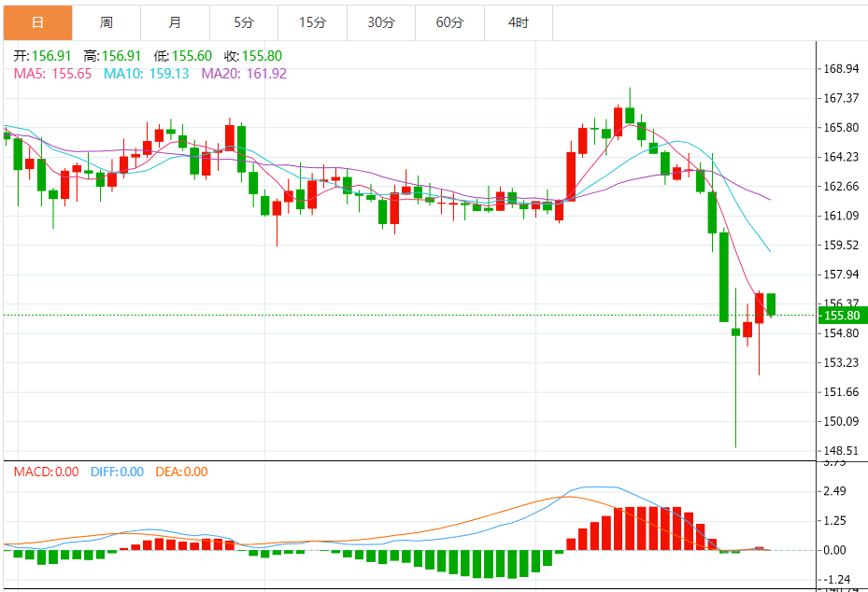Click the DEA:0.00 indicator label

(x=181, y=472)
